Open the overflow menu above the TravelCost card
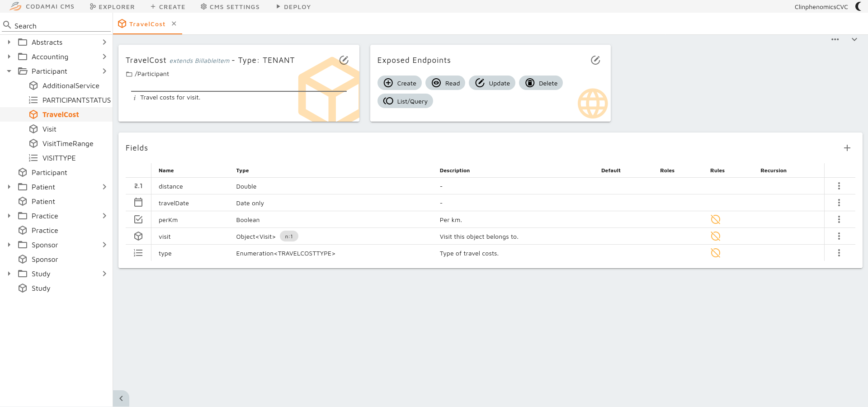The image size is (868, 407). point(835,39)
